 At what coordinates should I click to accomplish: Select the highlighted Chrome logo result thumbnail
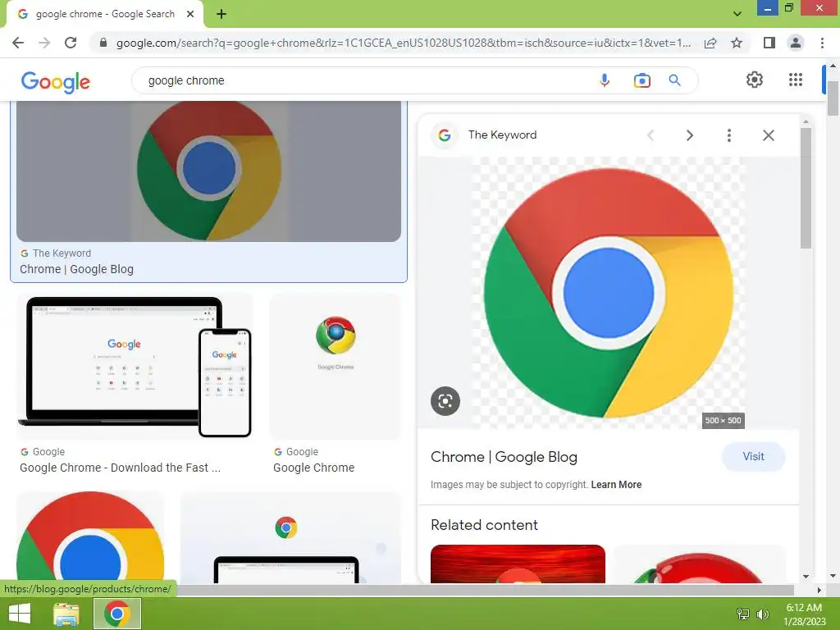(209, 171)
